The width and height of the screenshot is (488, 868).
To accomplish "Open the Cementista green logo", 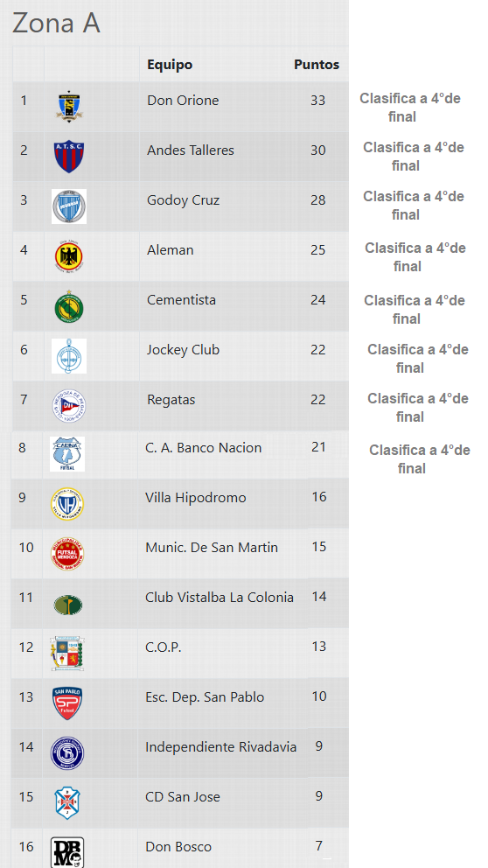I will pos(69,306).
